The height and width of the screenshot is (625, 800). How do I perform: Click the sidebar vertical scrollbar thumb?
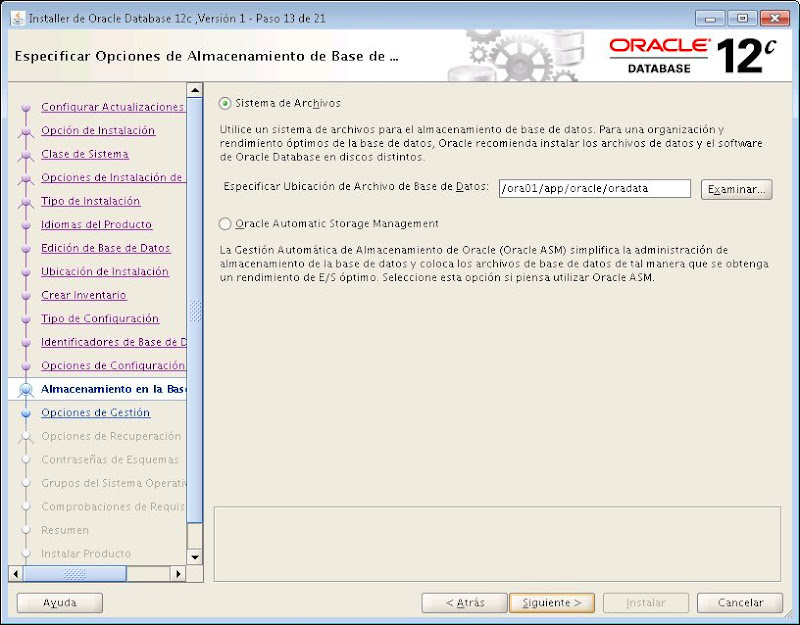195,310
